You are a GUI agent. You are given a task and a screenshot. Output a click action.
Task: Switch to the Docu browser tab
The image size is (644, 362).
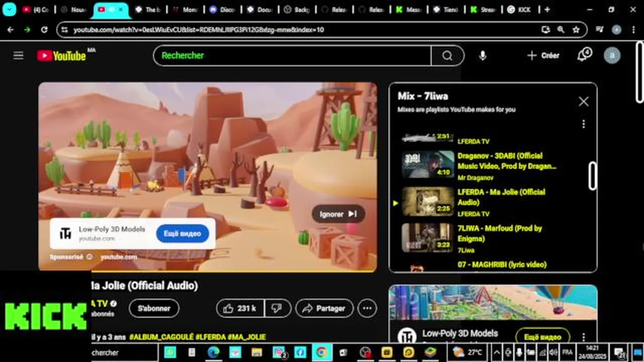click(x=259, y=10)
